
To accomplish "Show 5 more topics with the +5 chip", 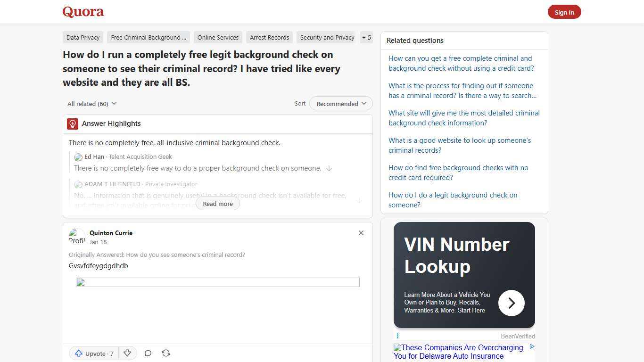I will [366, 37].
